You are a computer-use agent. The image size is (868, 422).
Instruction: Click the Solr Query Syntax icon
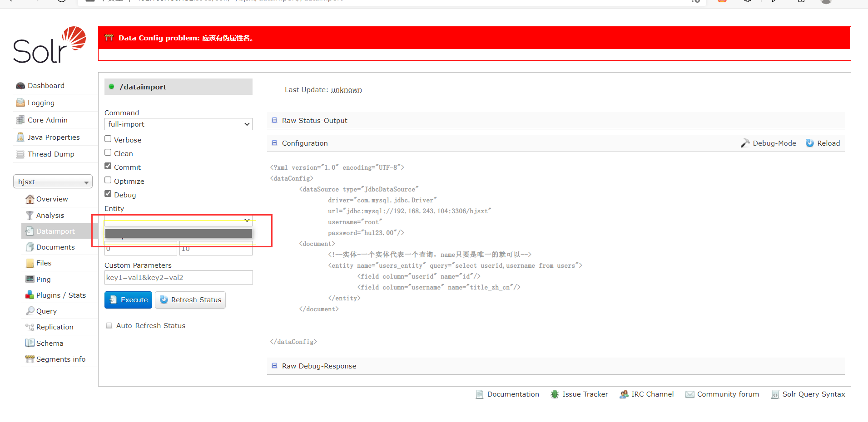pos(775,394)
